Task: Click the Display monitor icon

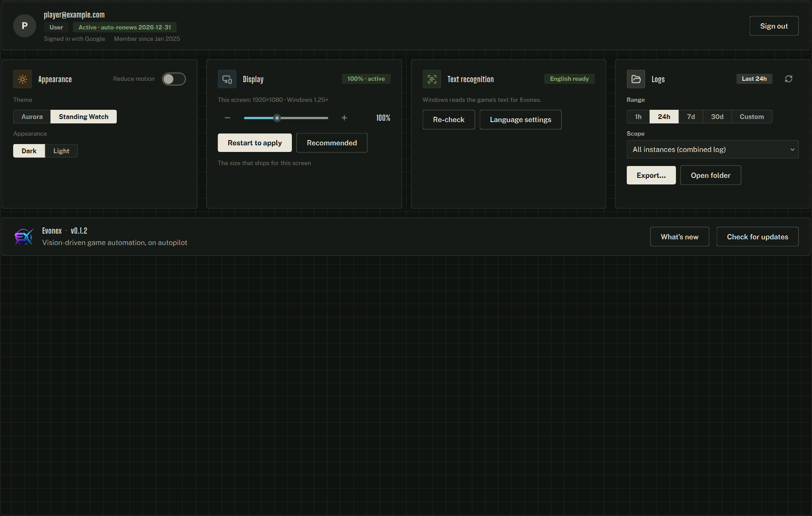Action: (x=227, y=79)
